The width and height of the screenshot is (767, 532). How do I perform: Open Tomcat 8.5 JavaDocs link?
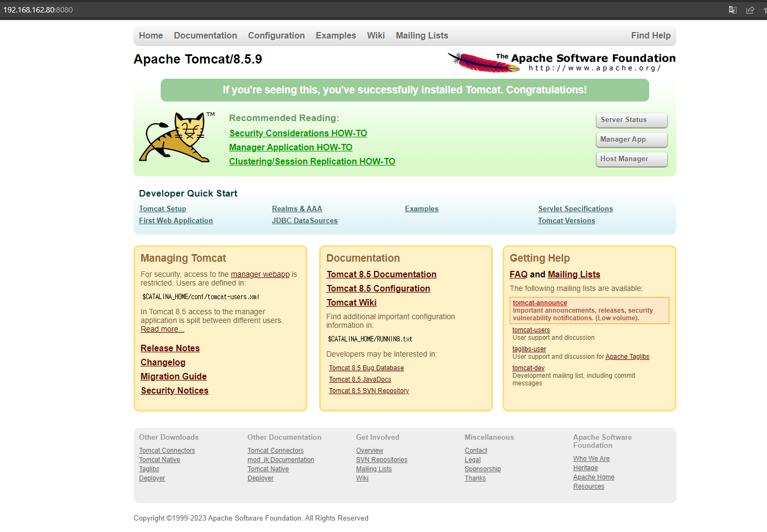click(360, 379)
